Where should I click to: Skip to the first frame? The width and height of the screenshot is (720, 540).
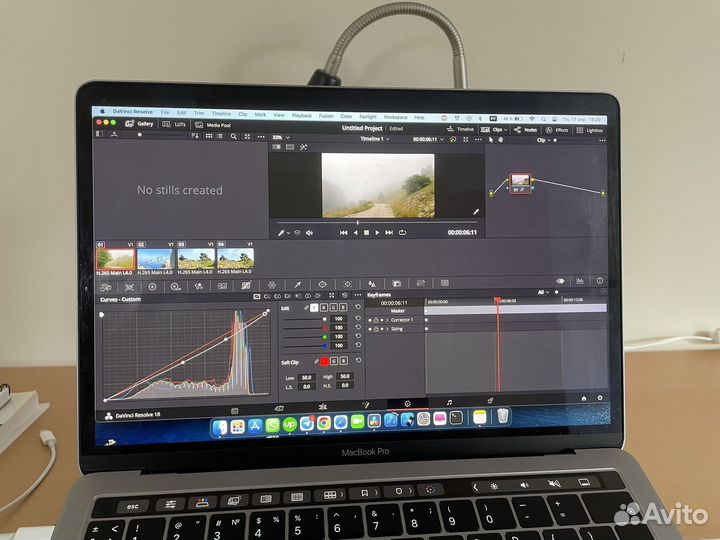[x=343, y=233]
